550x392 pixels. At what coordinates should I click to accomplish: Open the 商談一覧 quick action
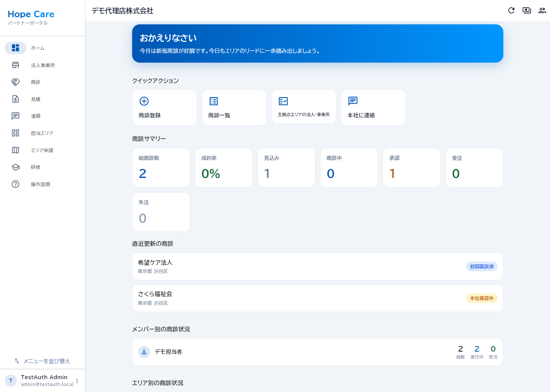tap(234, 107)
